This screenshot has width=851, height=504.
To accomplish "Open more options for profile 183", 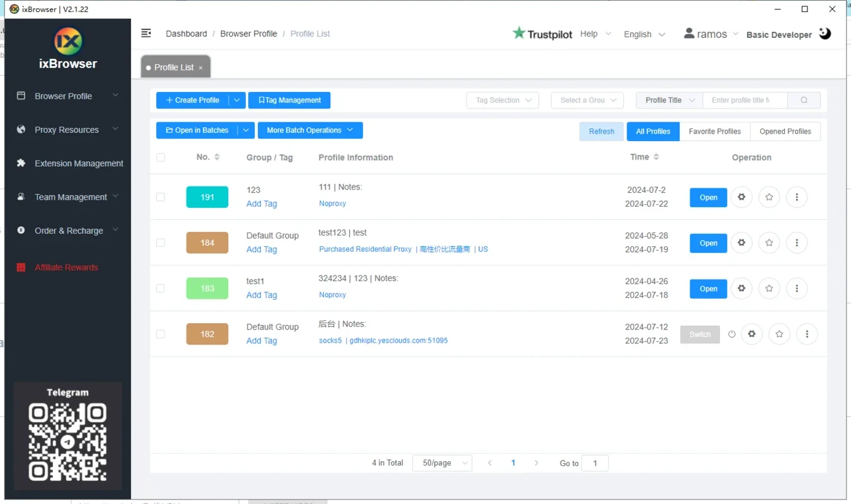I will point(797,289).
